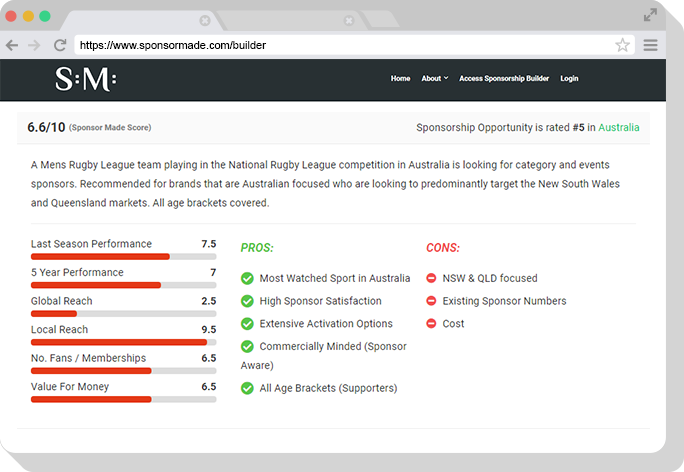
Task: Open a new tab via small tab
Action: 380,20
